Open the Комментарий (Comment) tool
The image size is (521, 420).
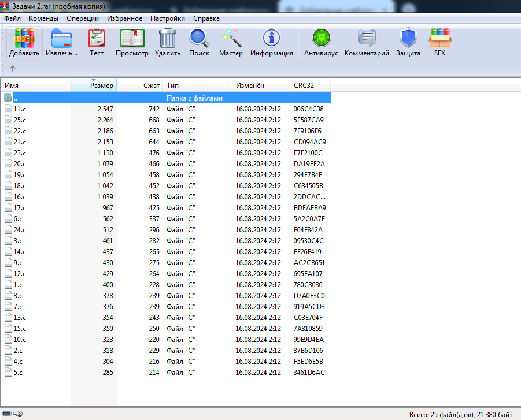367,39
